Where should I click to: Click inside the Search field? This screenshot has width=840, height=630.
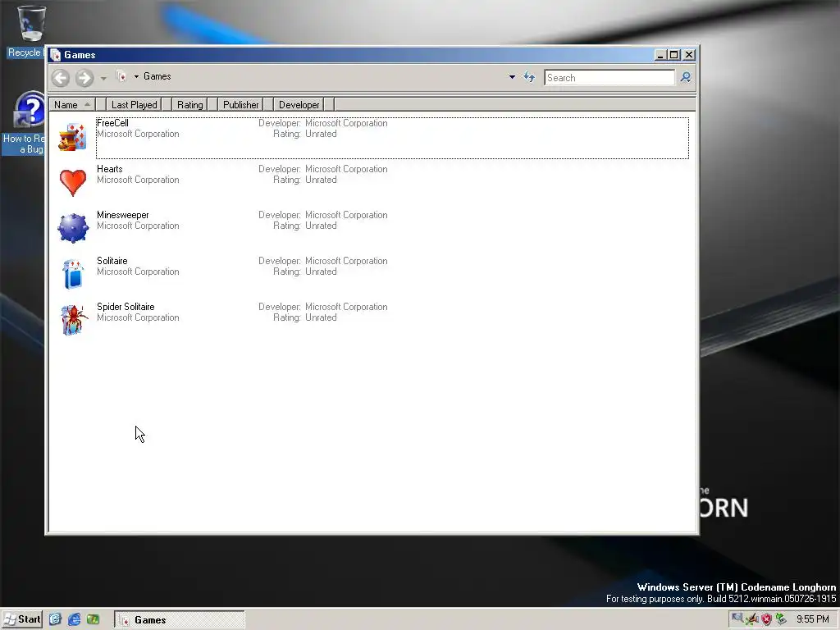[609, 78]
